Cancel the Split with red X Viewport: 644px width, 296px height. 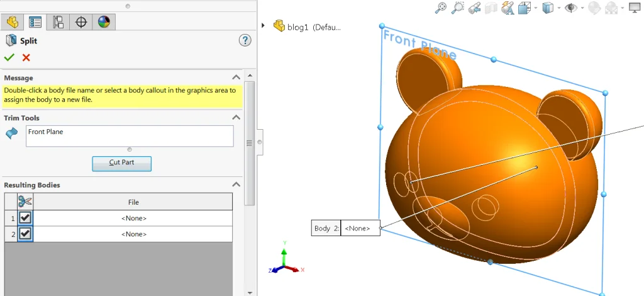26,57
